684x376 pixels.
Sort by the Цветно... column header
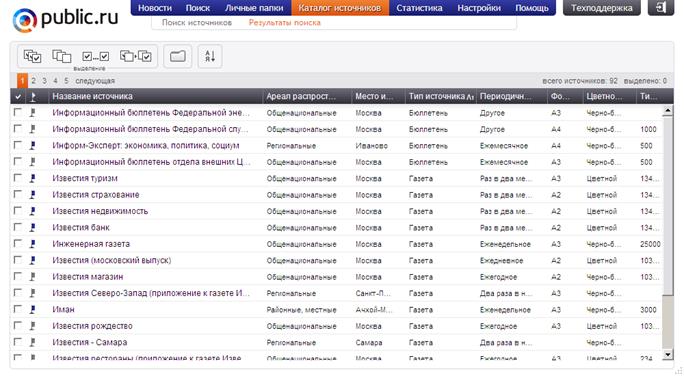pyautogui.click(x=609, y=96)
